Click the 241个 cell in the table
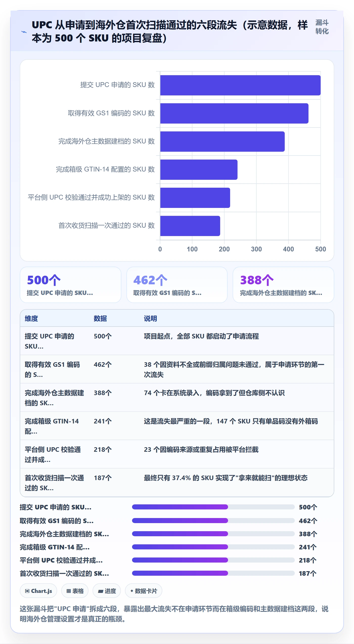The width and height of the screenshot is (354, 644). coord(103,421)
